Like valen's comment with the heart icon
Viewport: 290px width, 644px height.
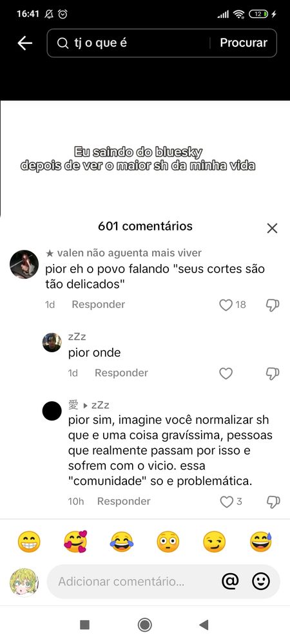(x=226, y=305)
